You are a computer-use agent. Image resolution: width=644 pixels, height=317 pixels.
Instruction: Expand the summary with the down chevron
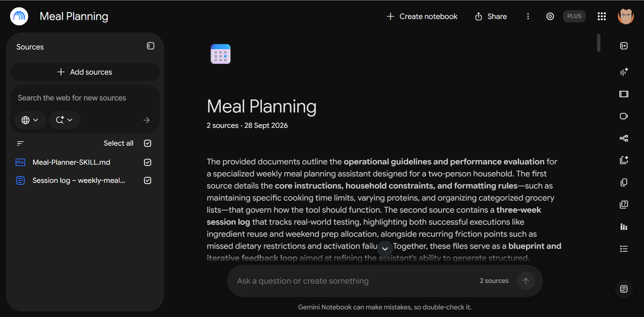pyautogui.click(x=385, y=249)
